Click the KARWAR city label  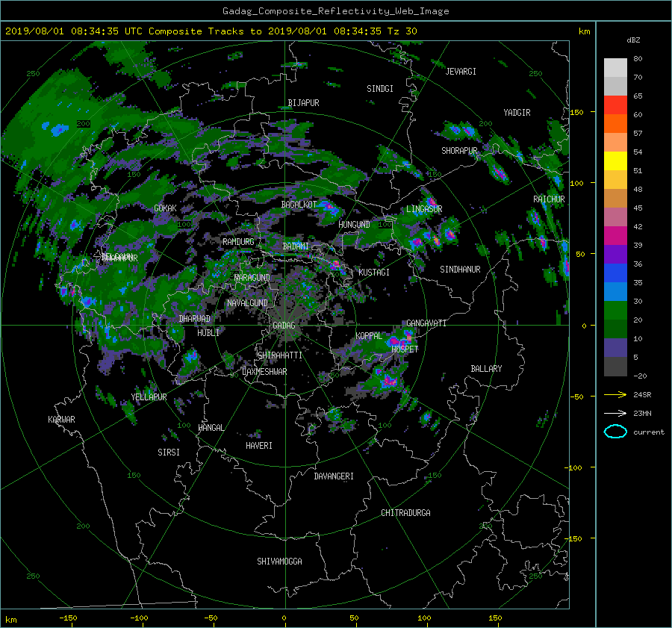click(62, 420)
